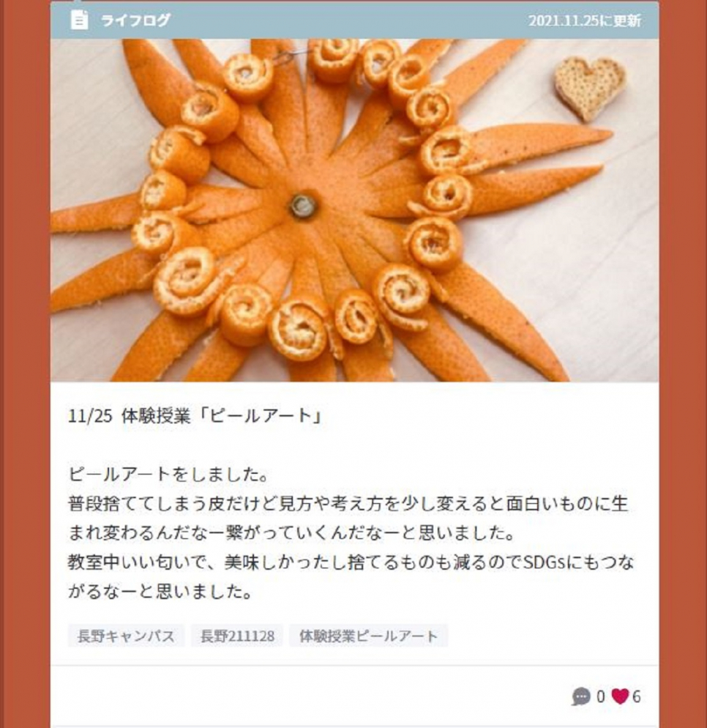Screen dimensions: 707x728
Task: Like the post with the heart icon
Action: click(x=620, y=697)
